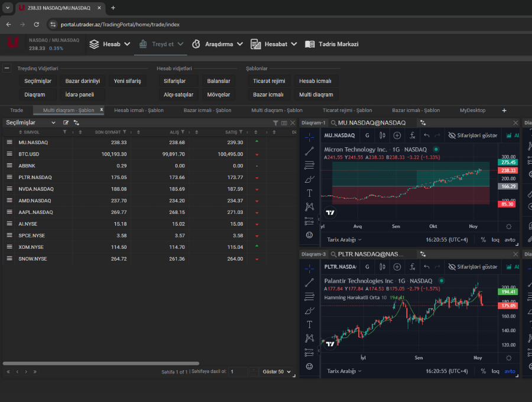This screenshot has height=402, width=532.
Task: Select the brush tool in PLTR chart
Action: pyautogui.click(x=309, y=310)
